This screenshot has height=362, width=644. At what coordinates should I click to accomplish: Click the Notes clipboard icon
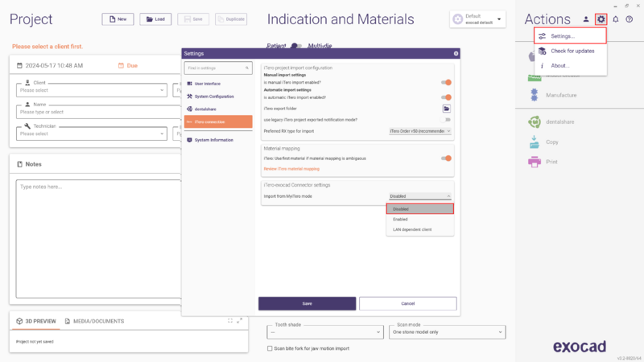pos(19,164)
